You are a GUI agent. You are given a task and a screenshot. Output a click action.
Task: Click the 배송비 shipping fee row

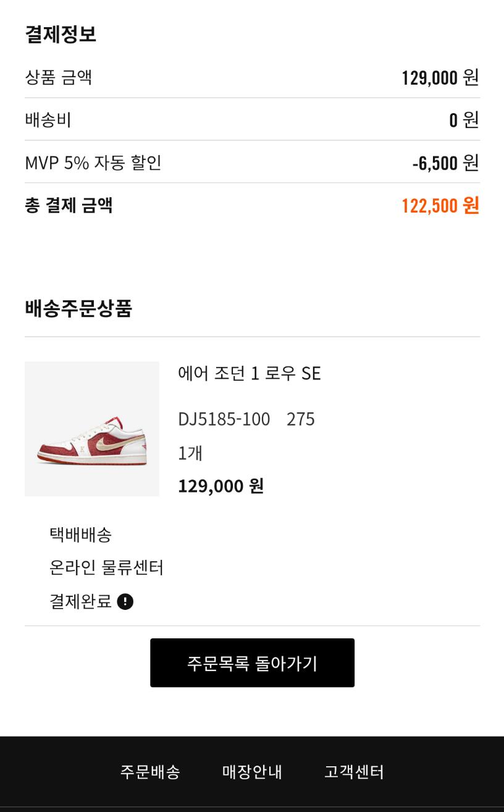coord(252,119)
